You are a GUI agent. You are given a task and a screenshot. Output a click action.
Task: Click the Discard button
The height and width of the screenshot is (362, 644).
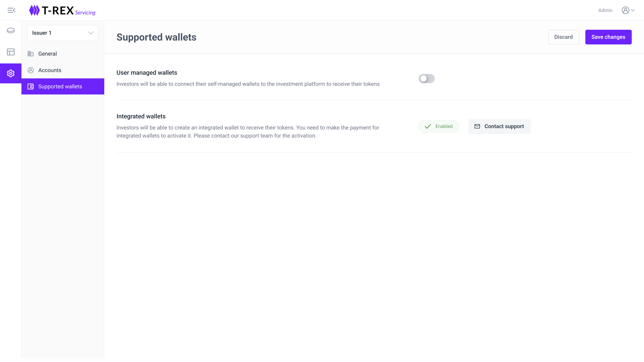tap(563, 37)
